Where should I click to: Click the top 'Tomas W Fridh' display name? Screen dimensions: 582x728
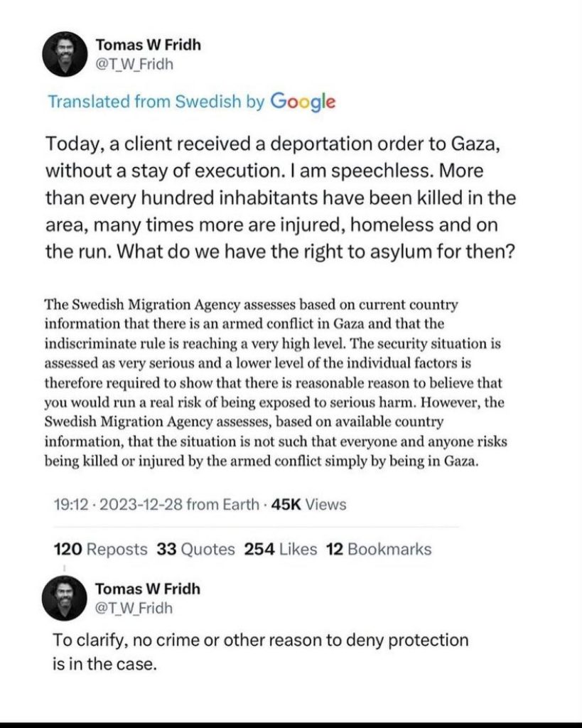click(x=149, y=44)
